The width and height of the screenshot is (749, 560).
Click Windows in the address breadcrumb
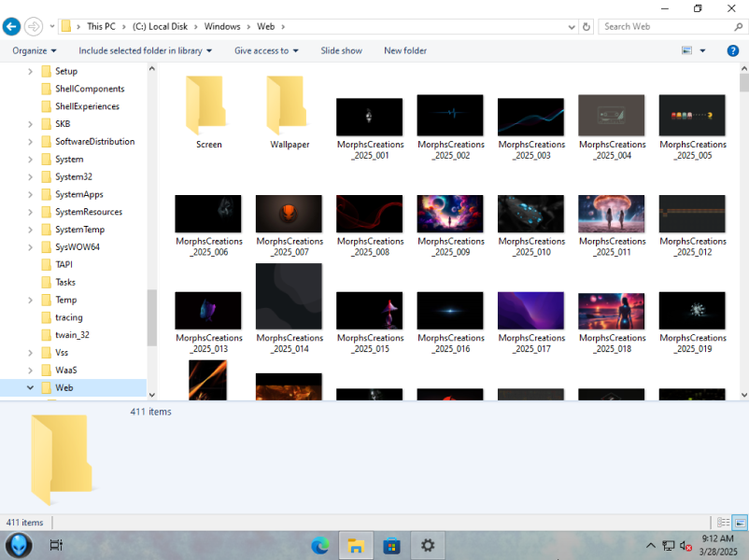(222, 27)
